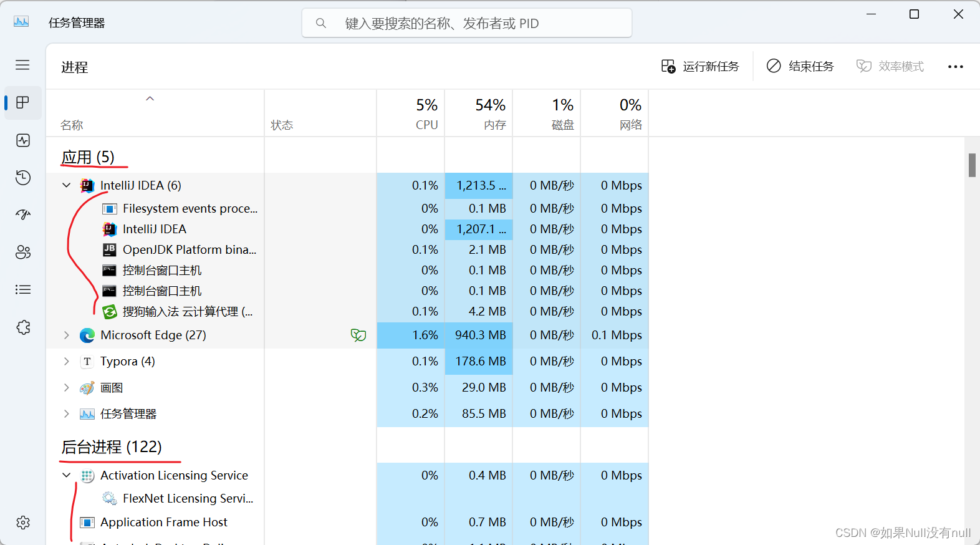The height and width of the screenshot is (545, 980).
Task: Click the sort arrow above 名称 column
Action: (150, 99)
